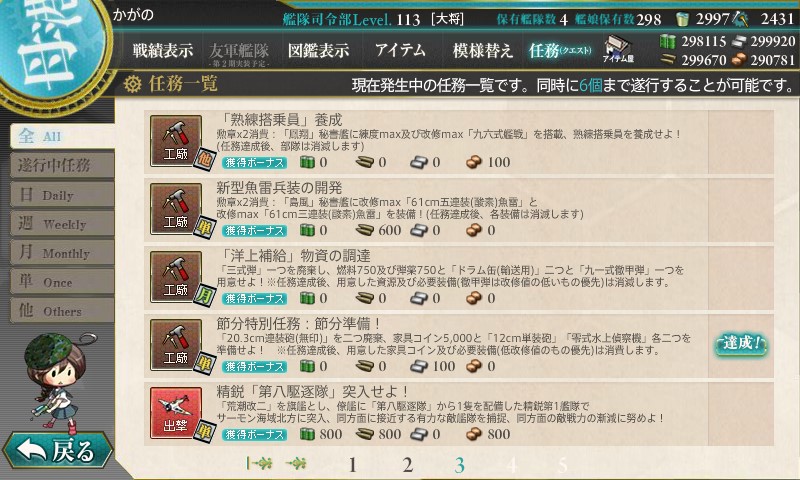Open the 戦績表示 records menu
The width and height of the screenshot is (800, 480).
(x=163, y=50)
